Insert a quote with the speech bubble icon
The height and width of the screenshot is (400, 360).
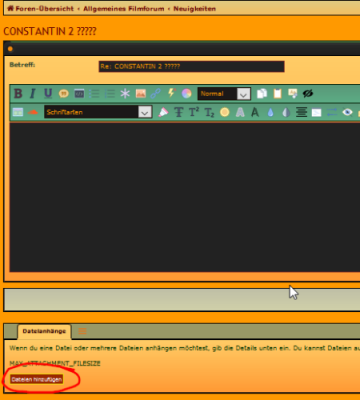(64, 94)
